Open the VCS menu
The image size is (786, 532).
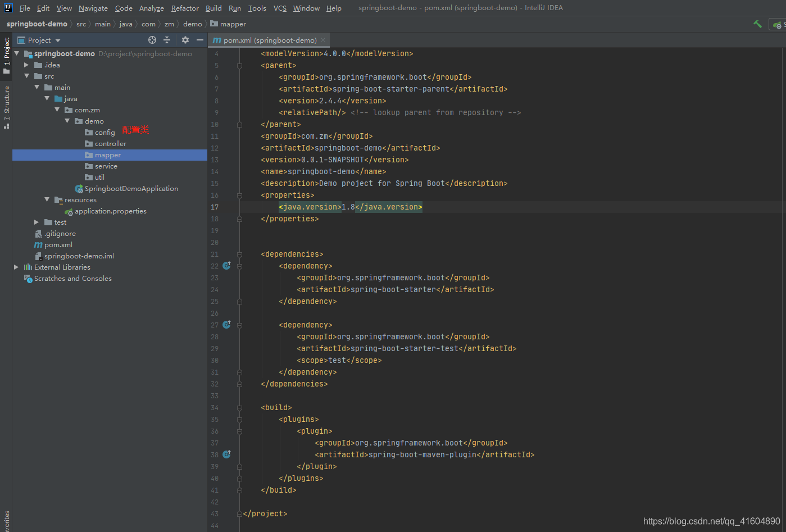[x=280, y=8]
